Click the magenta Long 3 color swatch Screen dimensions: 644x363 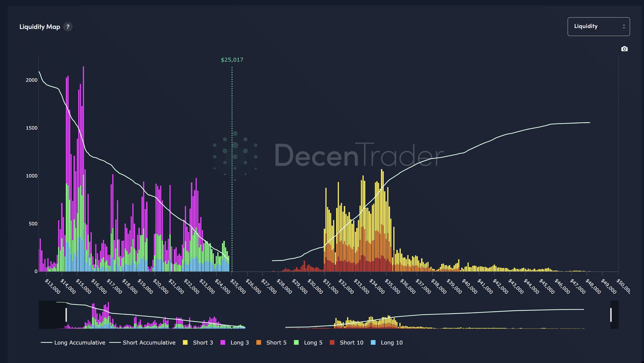223,343
